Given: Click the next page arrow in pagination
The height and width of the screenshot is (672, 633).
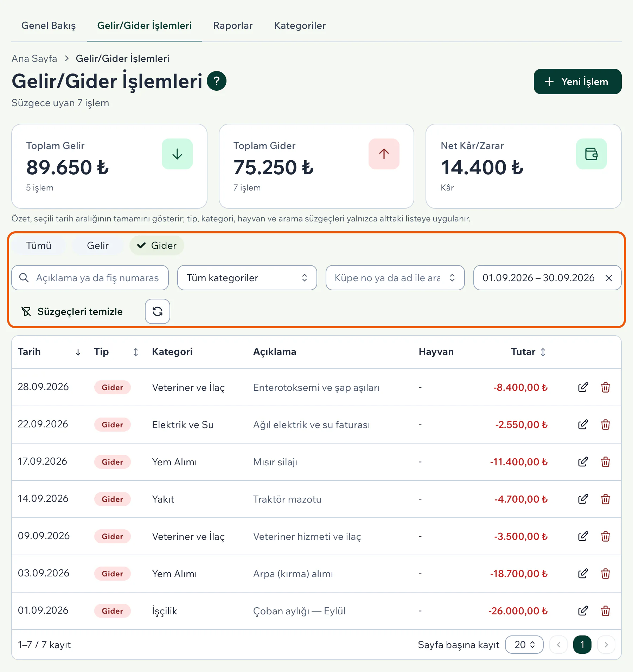Looking at the screenshot, I should click(x=606, y=645).
